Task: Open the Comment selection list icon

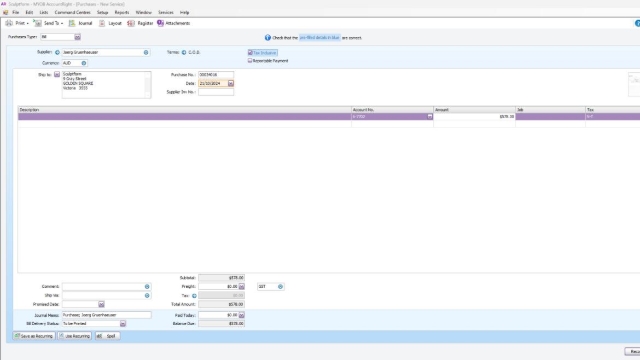Action: pos(147,287)
